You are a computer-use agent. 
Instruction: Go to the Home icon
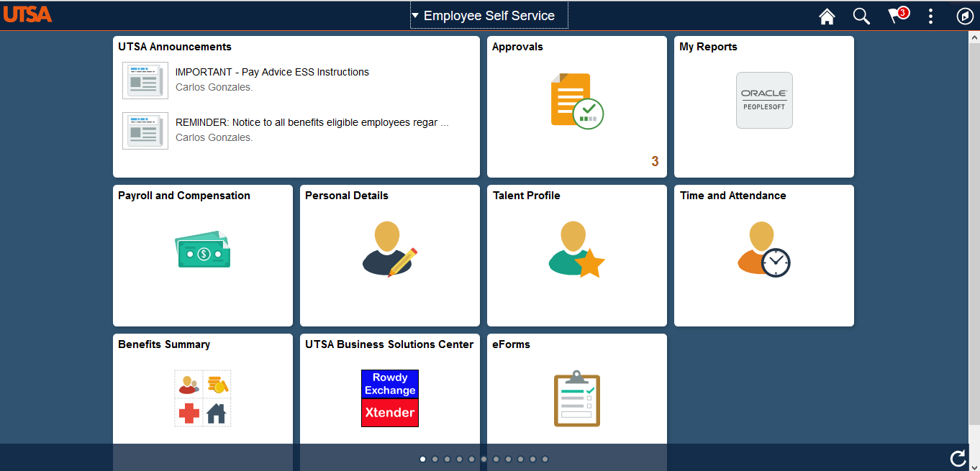pyautogui.click(x=827, y=16)
